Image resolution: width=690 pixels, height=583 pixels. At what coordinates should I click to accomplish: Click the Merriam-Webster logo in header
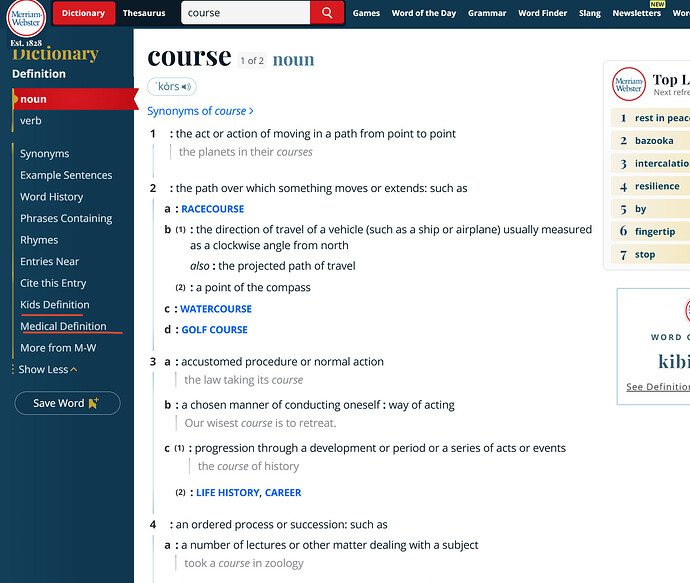coord(26,18)
